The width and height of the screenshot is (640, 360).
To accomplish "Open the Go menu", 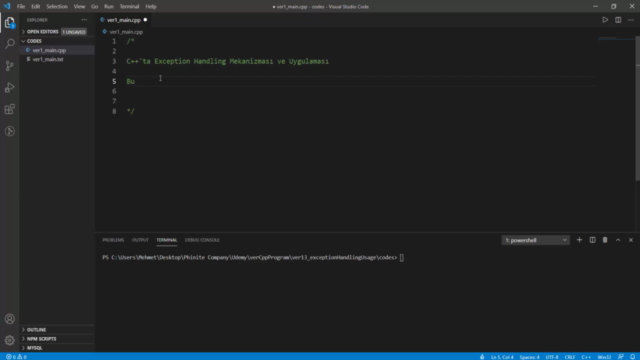I will pos(94,7).
